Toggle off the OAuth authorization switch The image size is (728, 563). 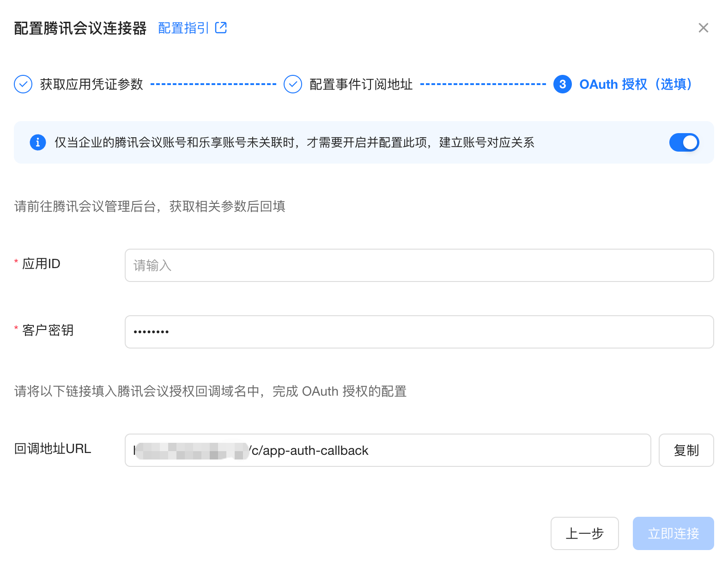[684, 142]
